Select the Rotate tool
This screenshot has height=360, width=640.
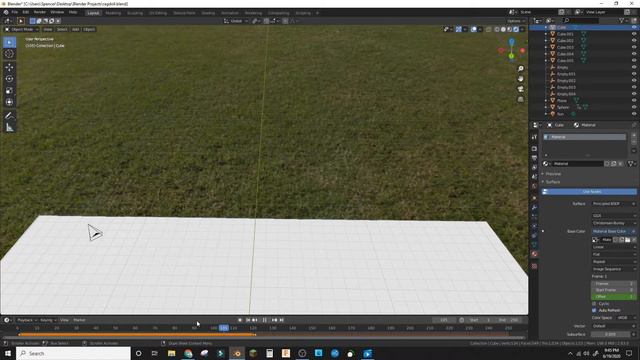(x=9, y=79)
